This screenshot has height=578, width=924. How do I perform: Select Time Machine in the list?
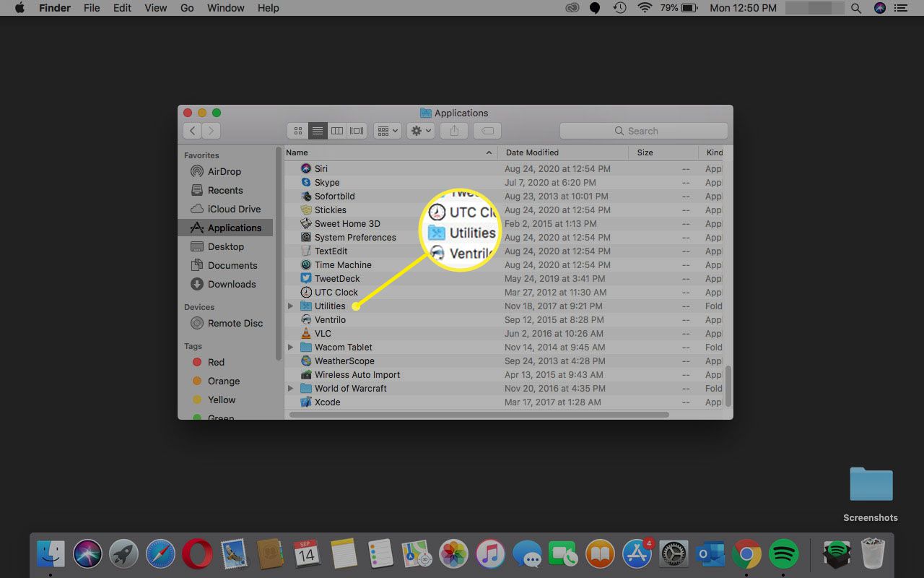coord(503,264)
